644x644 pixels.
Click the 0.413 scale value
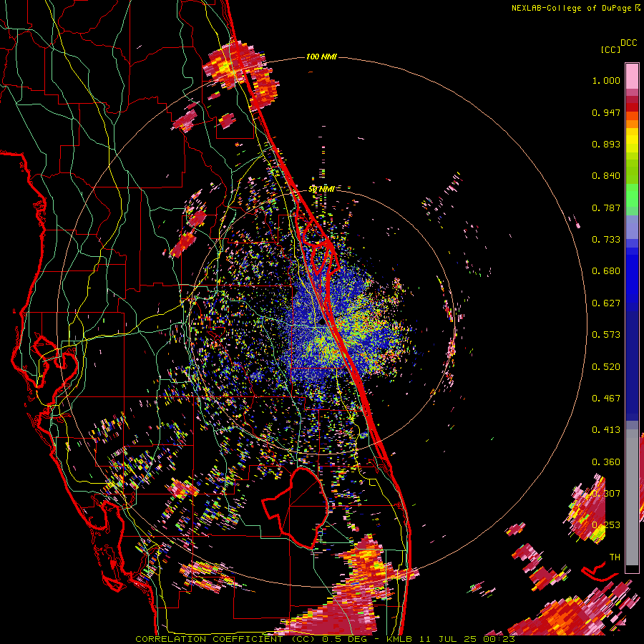click(606, 430)
